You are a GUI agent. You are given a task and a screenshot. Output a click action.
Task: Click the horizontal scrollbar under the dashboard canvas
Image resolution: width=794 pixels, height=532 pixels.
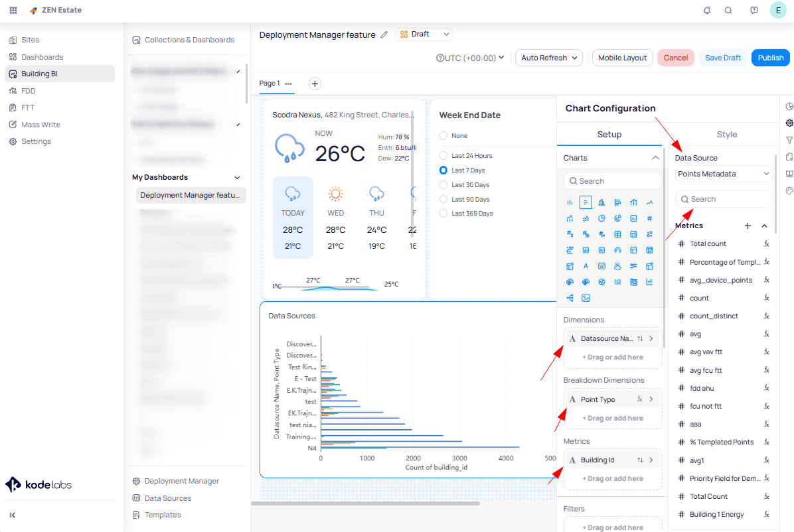click(365, 503)
